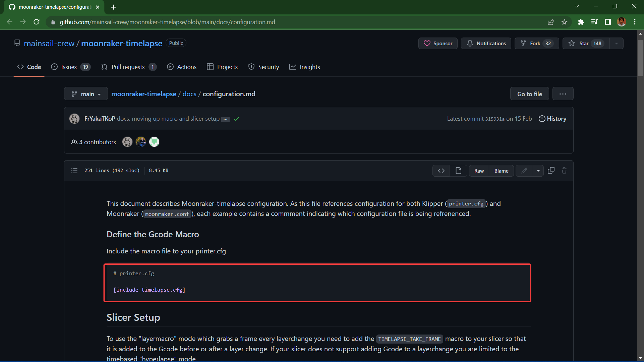This screenshot has width=644, height=362.
Task: Switch to the Issues tab
Action: pyautogui.click(x=71, y=67)
